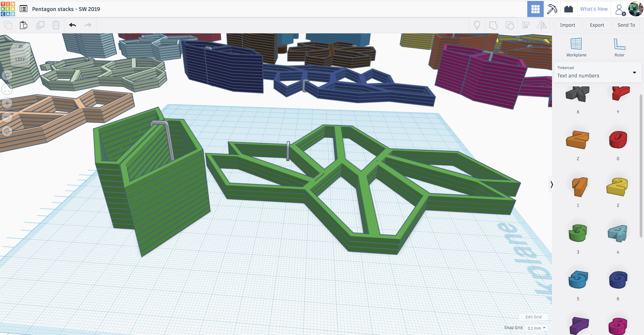Toggle the orthographic perspective view cube icon
Screen dimensions: 644x335
7,131
